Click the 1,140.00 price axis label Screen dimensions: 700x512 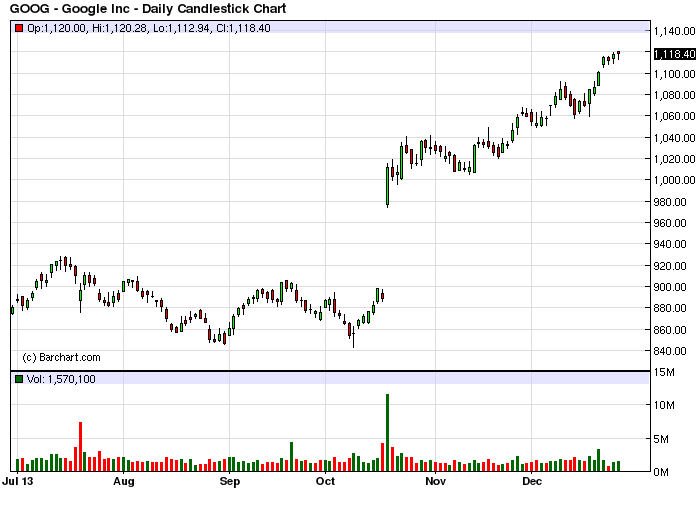pyautogui.click(x=675, y=31)
